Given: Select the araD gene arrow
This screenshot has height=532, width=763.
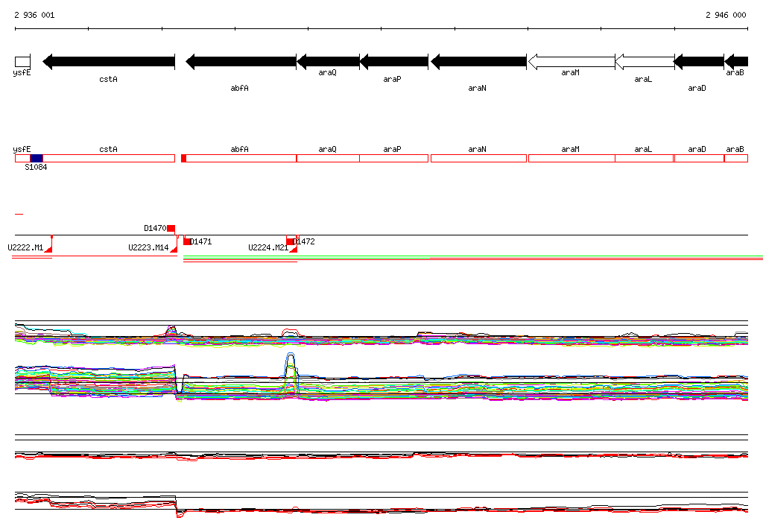Looking at the screenshot, I should pos(699,62).
